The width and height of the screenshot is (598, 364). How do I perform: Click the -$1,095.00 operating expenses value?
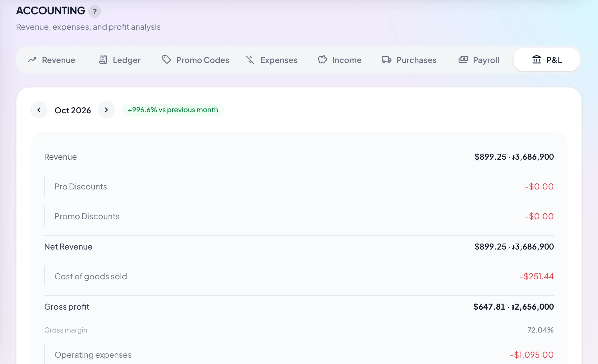pyautogui.click(x=532, y=355)
